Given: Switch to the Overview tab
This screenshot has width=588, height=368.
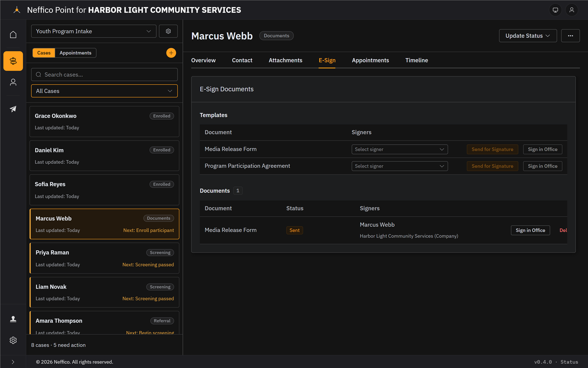Looking at the screenshot, I should click(x=203, y=60).
